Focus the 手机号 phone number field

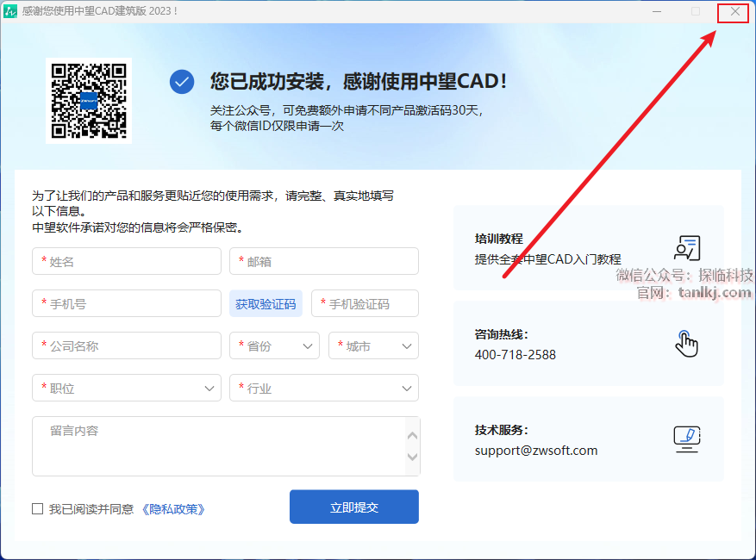coord(127,303)
